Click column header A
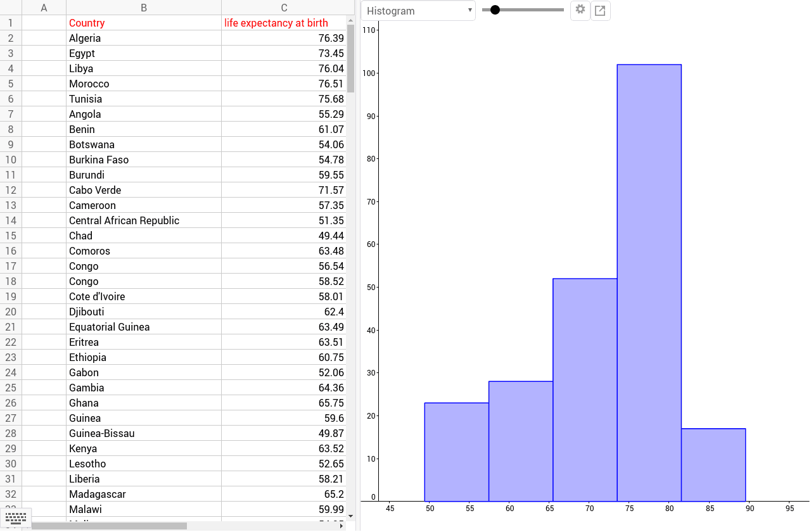 tap(44, 8)
